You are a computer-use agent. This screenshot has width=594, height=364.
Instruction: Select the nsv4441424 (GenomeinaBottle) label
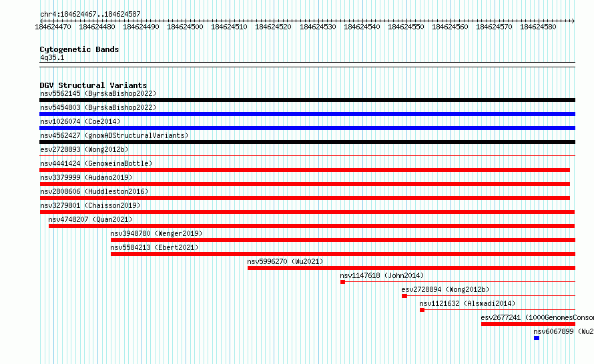(96, 163)
